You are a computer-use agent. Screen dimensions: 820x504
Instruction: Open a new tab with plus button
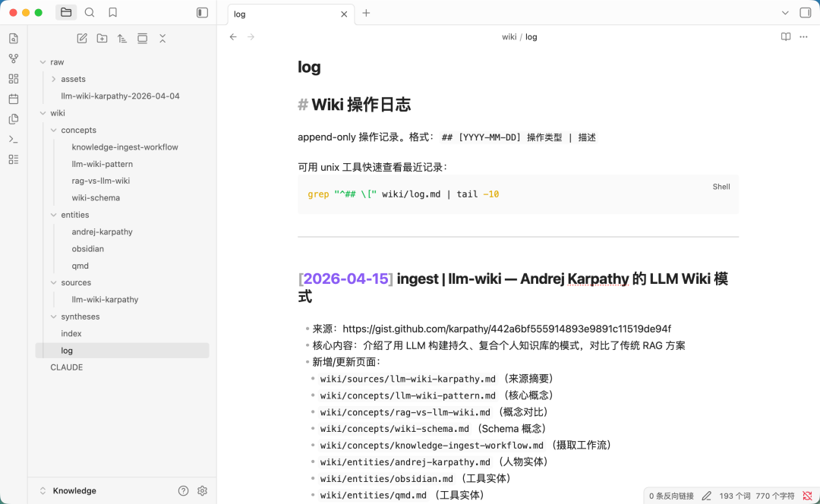pos(366,13)
